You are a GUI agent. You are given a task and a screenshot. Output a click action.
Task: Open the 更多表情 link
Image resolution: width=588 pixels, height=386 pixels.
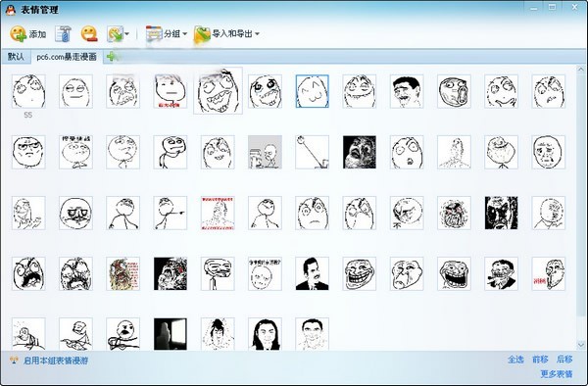[x=557, y=374]
